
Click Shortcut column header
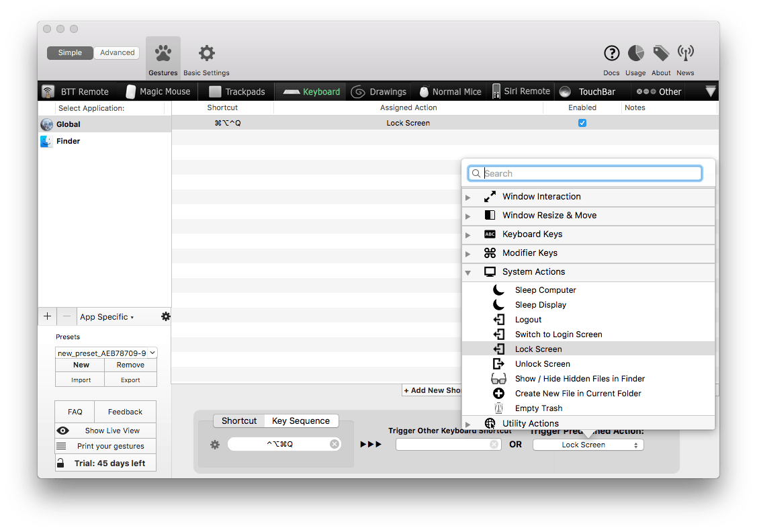tap(222, 107)
